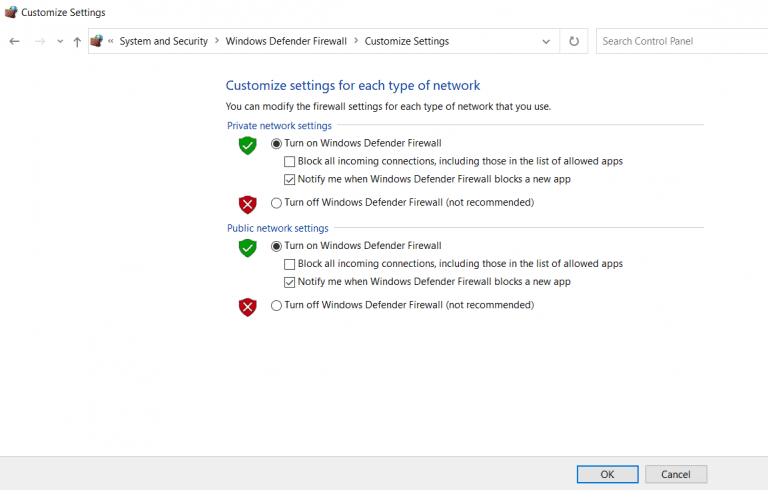Click the Refresh button in address bar

(x=574, y=41)
